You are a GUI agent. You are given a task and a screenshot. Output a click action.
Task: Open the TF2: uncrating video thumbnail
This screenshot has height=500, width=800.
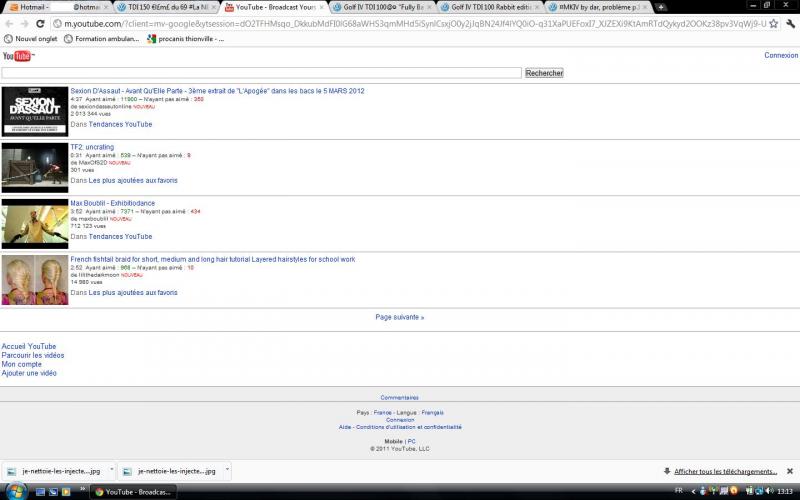coord(35,167)
